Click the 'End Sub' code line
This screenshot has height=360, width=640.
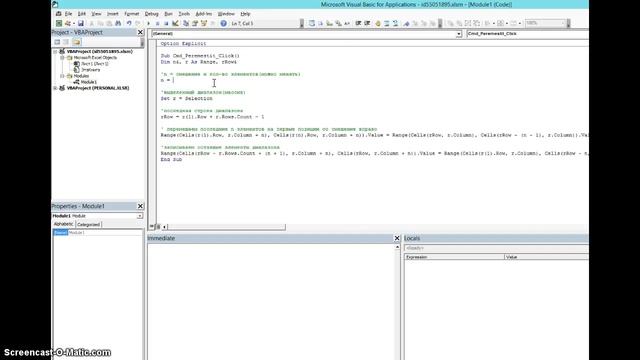[x=171, y=160]
